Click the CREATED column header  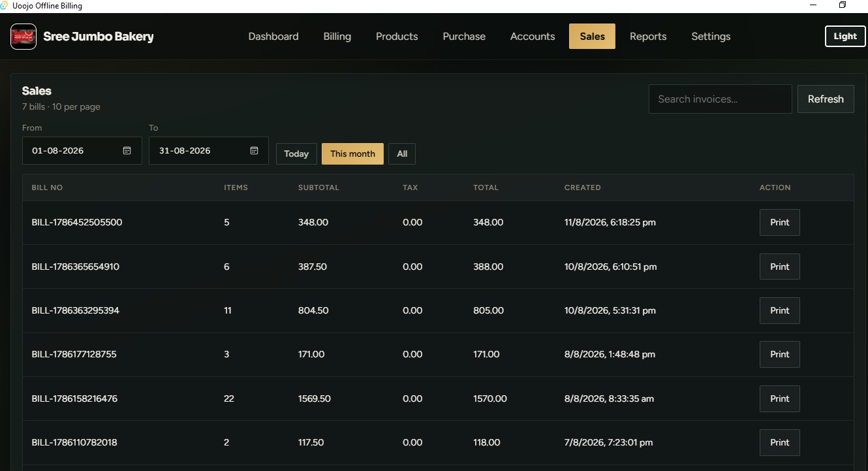pos(582,187)
